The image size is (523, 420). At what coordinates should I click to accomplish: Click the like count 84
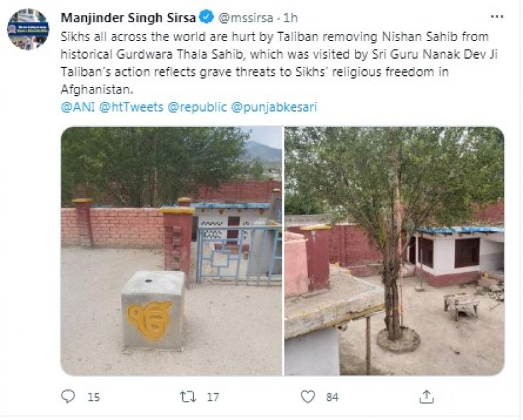point(333,396)
